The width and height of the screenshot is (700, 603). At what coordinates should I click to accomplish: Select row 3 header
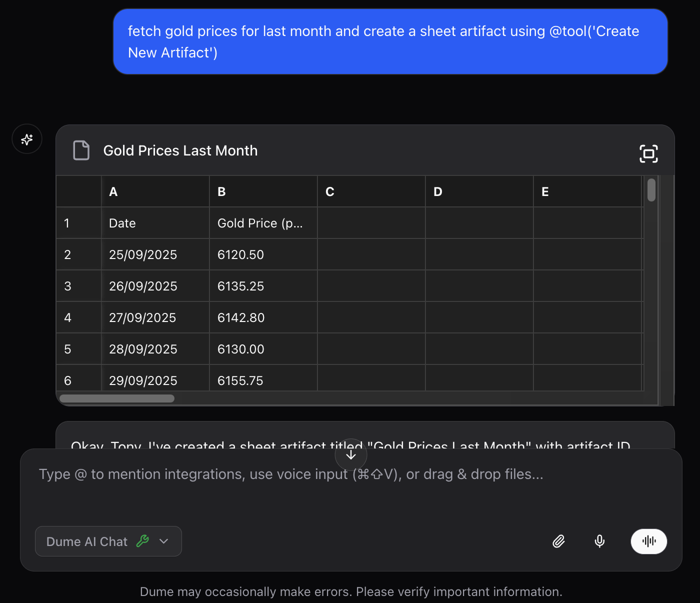(78, 286)
